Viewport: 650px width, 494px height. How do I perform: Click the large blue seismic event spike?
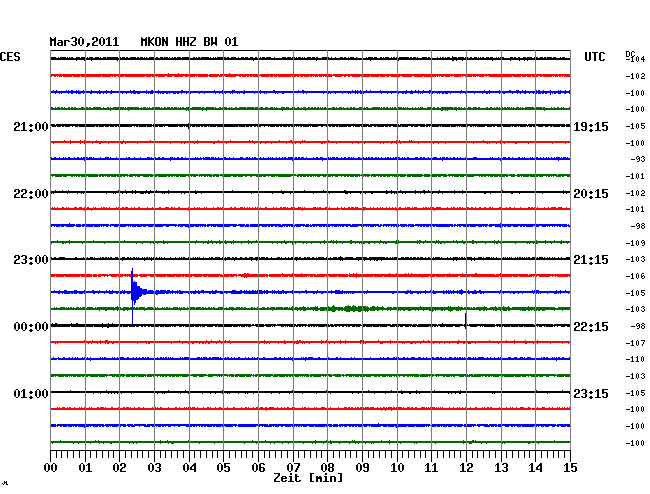pyautogui.click(x=133, y=292)
